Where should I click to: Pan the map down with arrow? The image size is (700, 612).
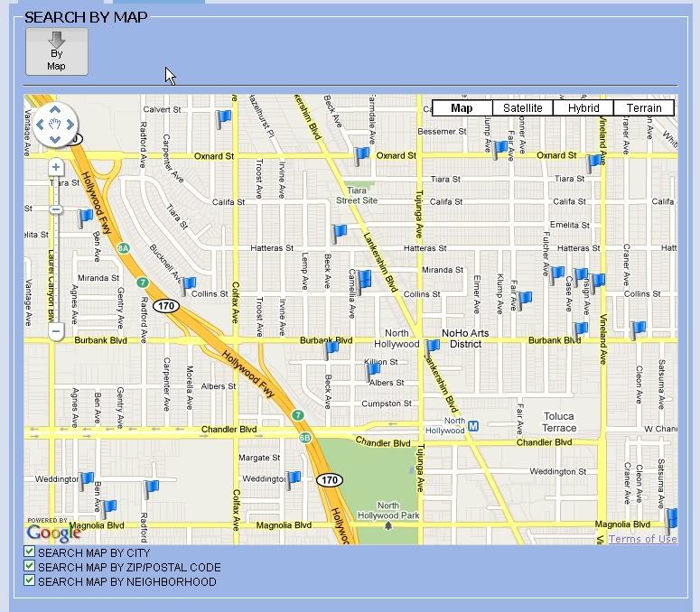coord(55,140)
